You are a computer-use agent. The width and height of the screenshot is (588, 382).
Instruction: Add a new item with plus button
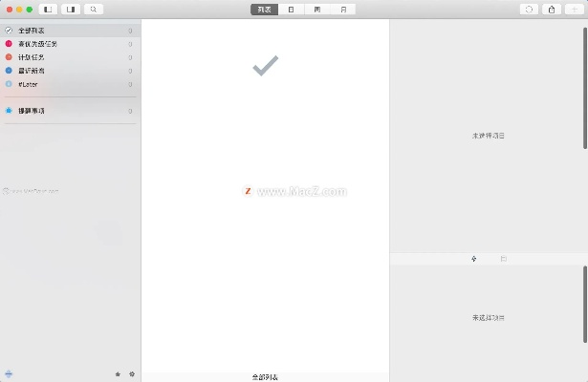[x=574, y=10]
